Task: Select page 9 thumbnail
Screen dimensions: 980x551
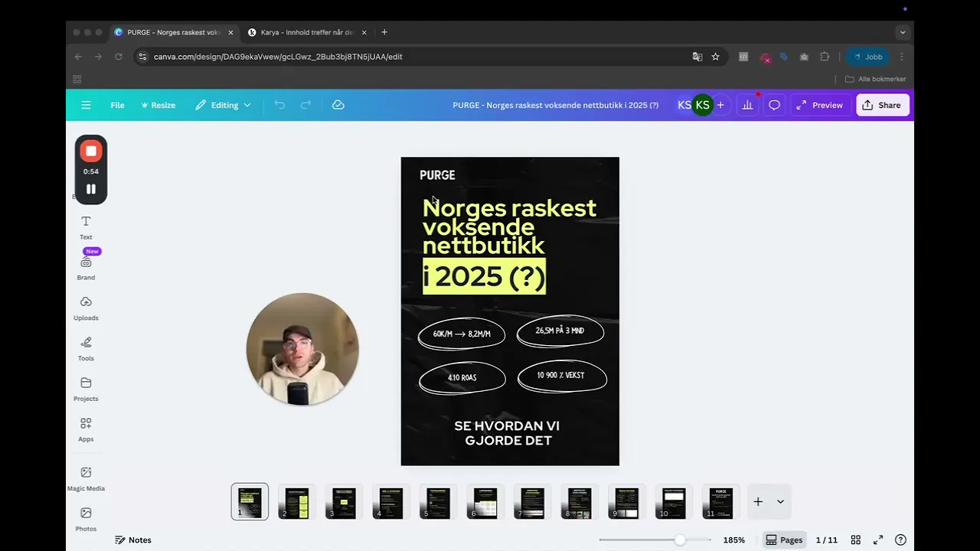Action: pyautogui.click(x=626, y=502)
